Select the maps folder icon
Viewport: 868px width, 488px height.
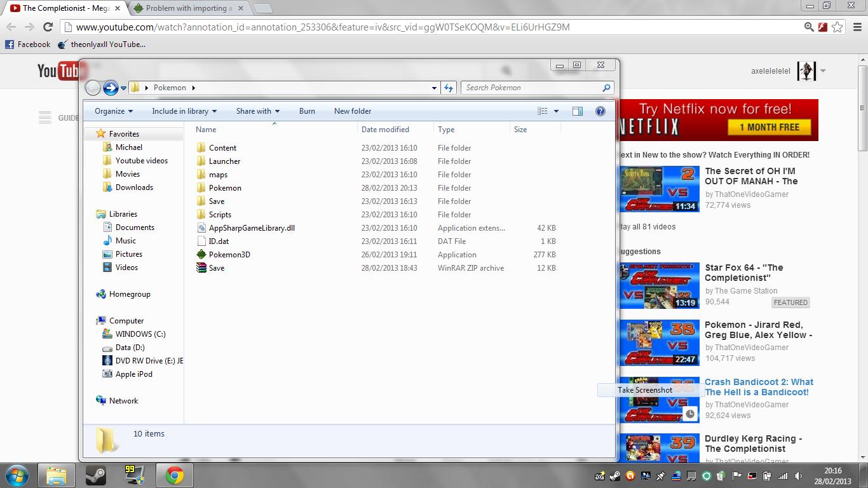click(201, 175)
